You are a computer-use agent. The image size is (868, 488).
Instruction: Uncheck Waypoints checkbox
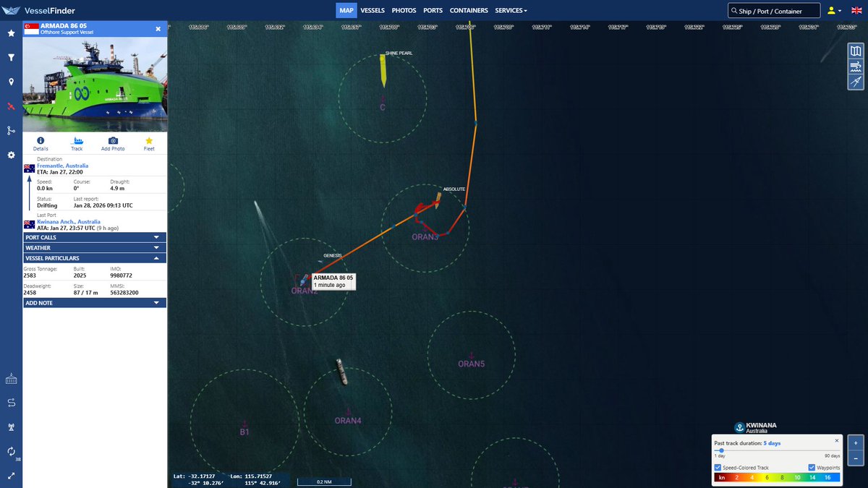tap(811, 468)
